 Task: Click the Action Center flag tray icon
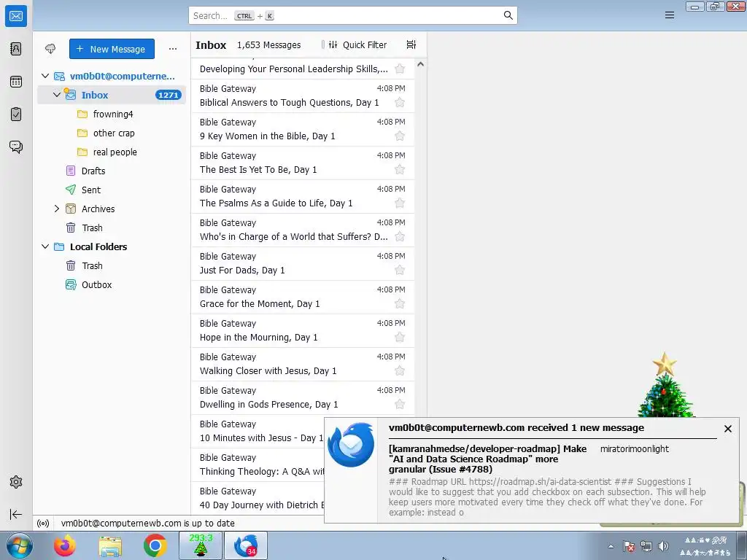[628, 546]
